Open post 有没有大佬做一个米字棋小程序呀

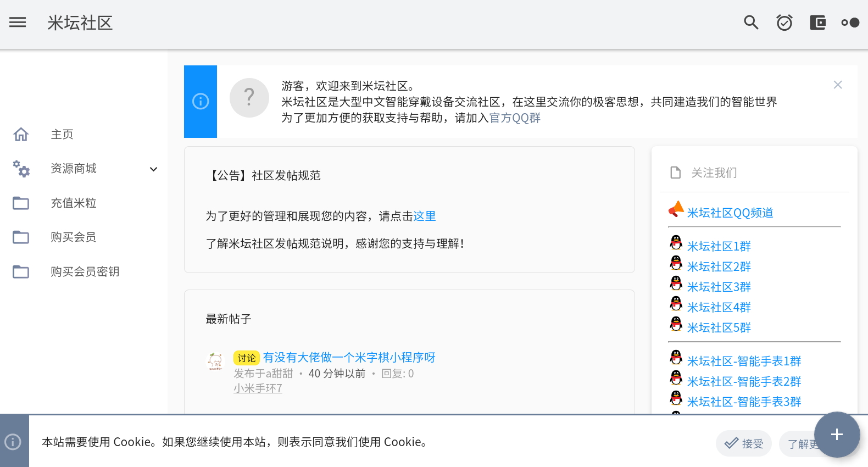[349, 358]
